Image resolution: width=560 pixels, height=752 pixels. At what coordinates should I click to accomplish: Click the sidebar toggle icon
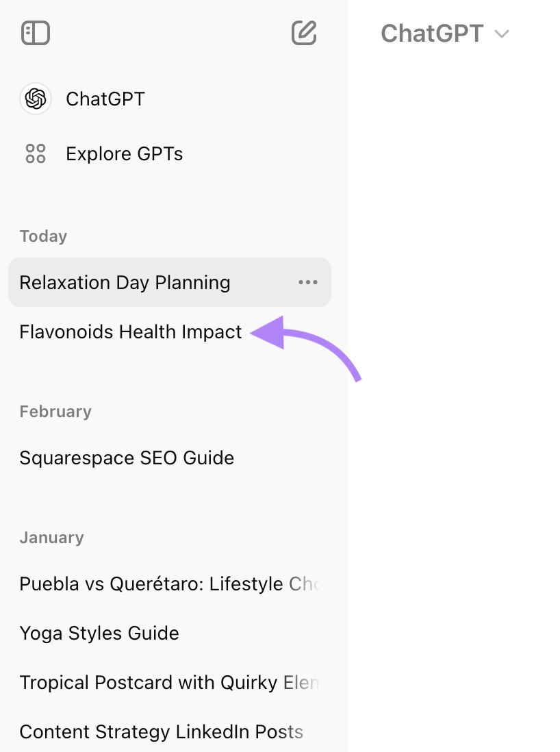click(36, 32)
